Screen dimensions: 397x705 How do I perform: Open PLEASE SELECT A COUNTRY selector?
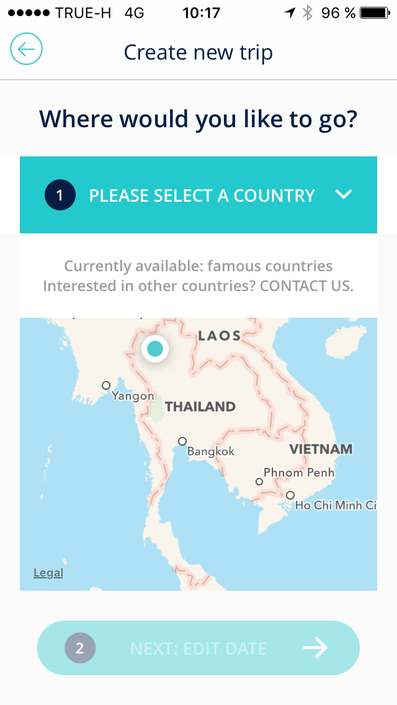(x=198, y=195)
